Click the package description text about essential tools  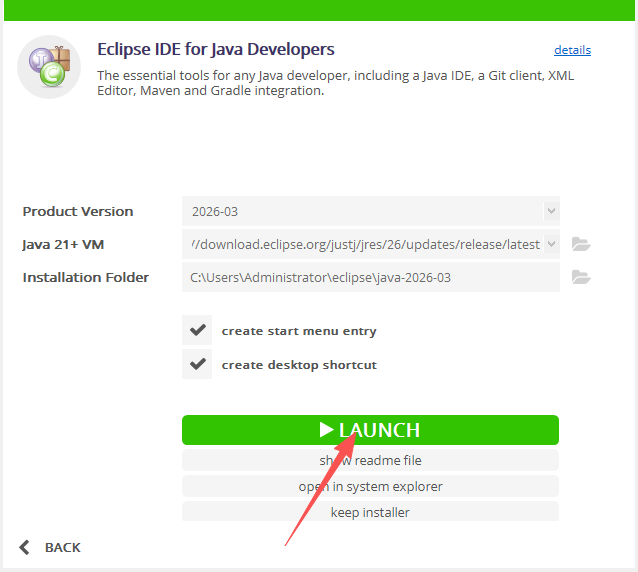[x=335, y=83]
